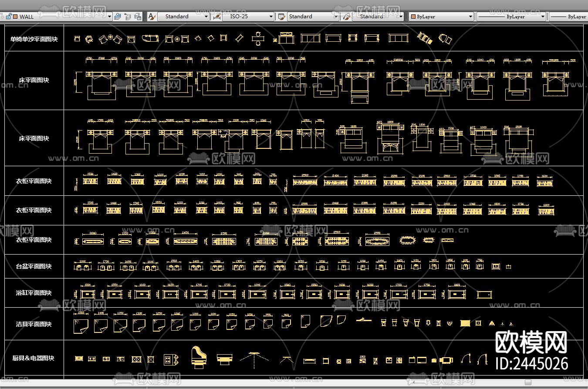Viewport: 588px width, 389px height.
Task: Select the 浴缸平面图块 row label text
Action: click(34, 293)
